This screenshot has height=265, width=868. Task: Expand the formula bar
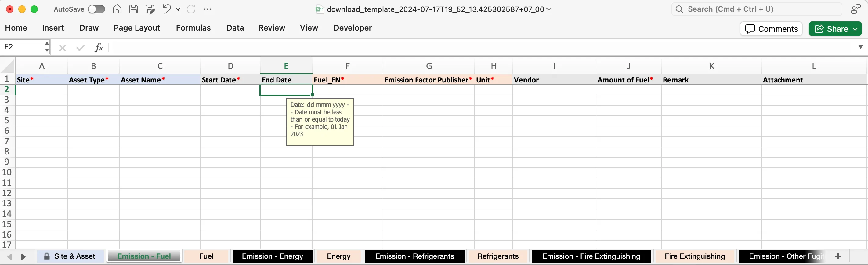tap(860, 47)
